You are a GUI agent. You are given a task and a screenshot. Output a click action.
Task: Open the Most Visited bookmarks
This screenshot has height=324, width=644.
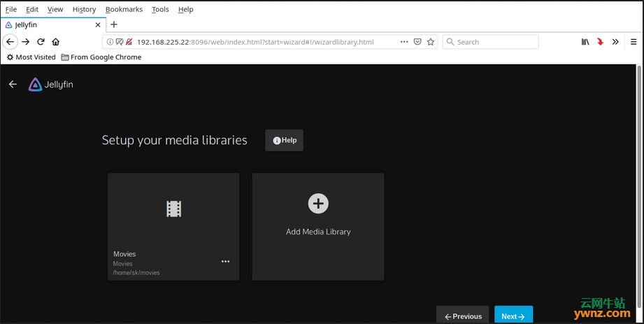[x=31, y=57]
